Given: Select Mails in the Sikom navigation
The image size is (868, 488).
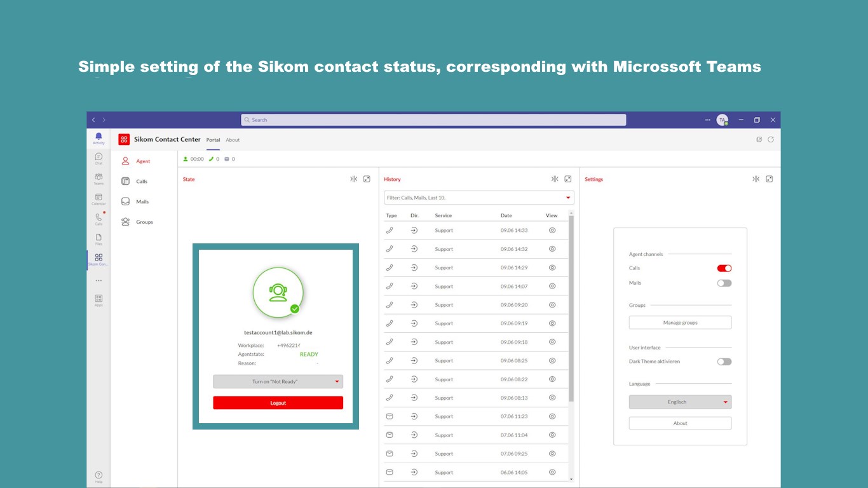Looking at the screenshot, I should click(135, 201).
